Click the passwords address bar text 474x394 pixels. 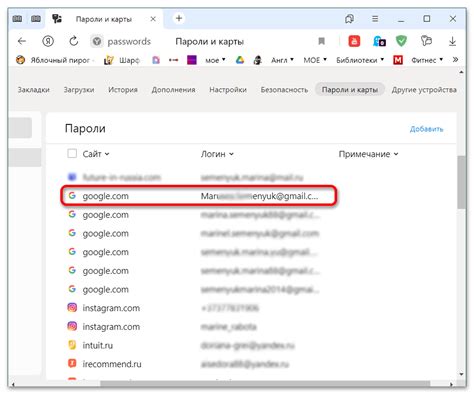129,41
